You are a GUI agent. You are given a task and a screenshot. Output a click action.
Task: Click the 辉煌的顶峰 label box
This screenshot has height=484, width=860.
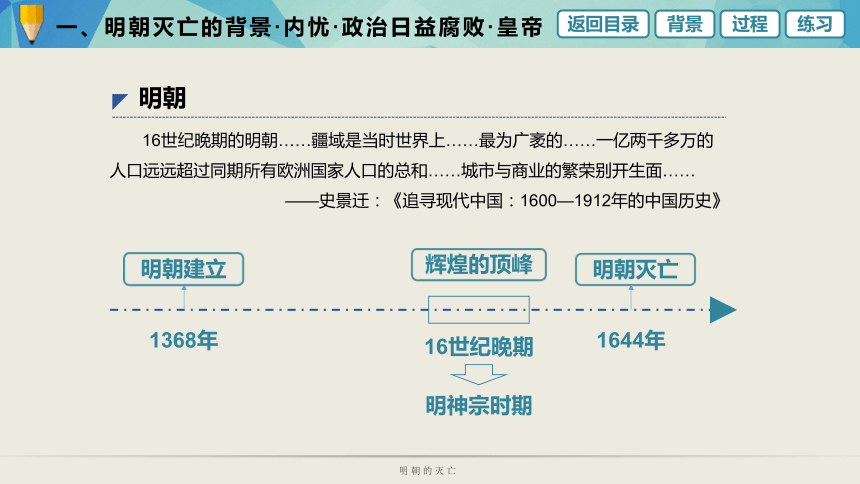coord(479,264)
